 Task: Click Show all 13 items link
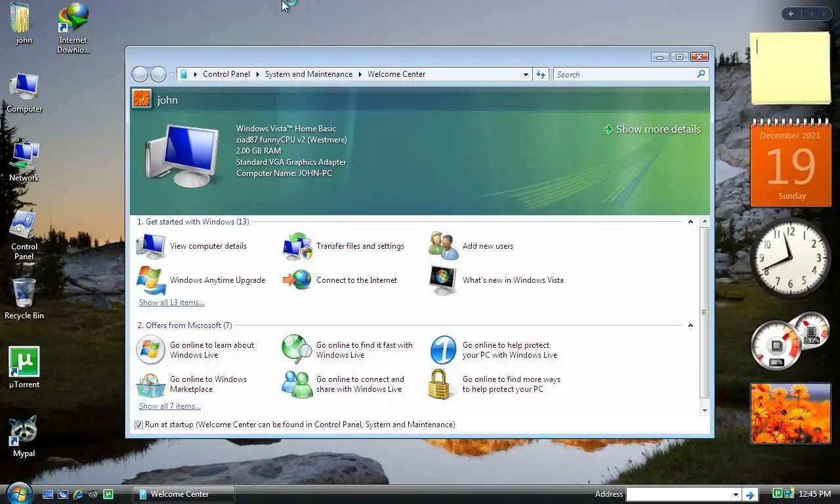[x=171, y=303]
